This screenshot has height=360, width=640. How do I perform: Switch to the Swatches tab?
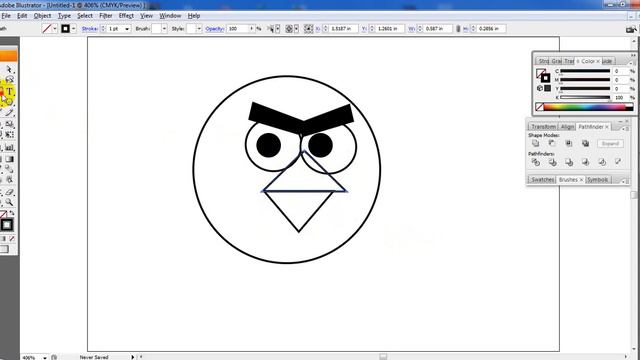(x=542, y=180)
